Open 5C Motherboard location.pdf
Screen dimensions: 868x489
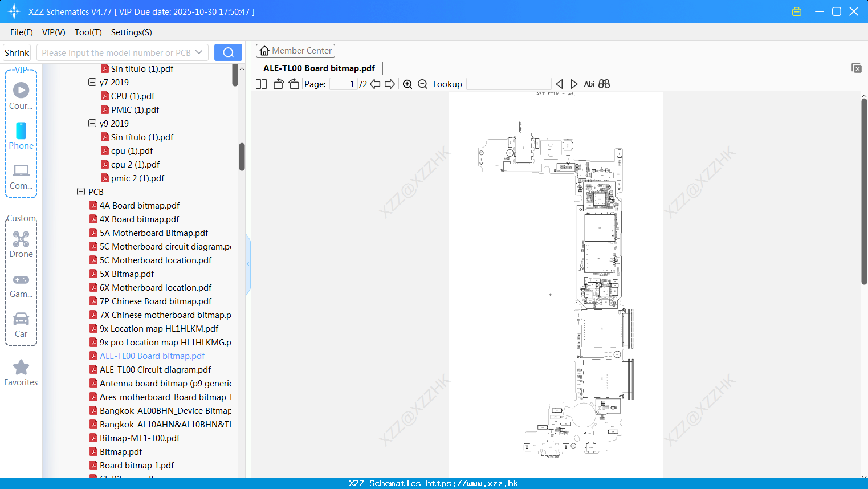tap(156, 260)
